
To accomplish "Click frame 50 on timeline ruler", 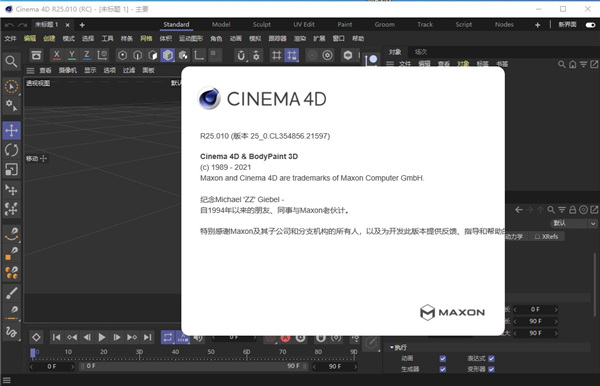I will pyautogui.click(x=211, y=352).
